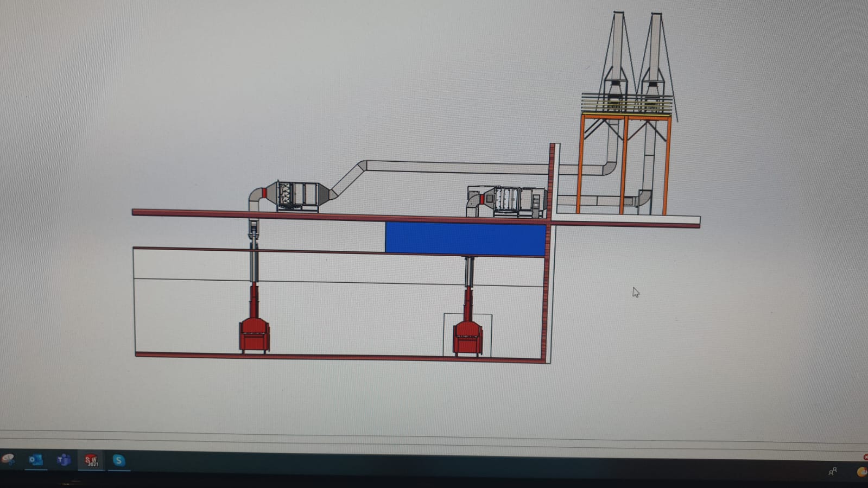Select the orange steel support frame
This screenshot has height=488, width=868.
(625, 163)
